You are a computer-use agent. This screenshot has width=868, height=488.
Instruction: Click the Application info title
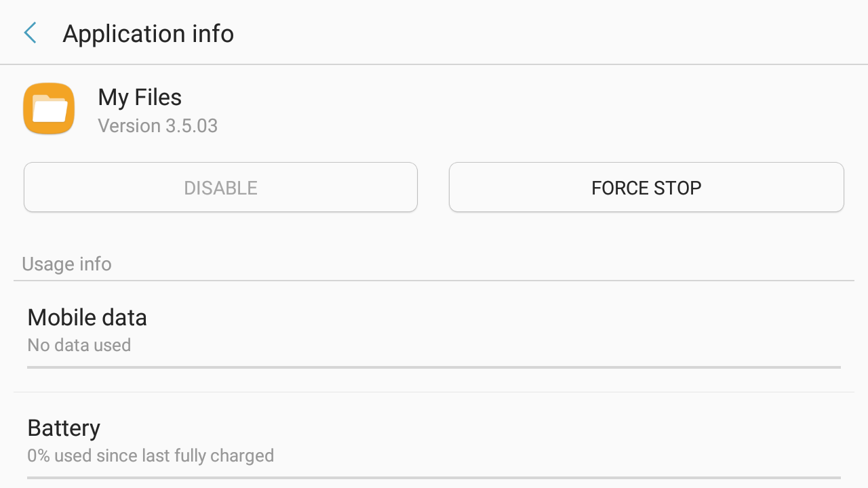[x=148, y=33]
